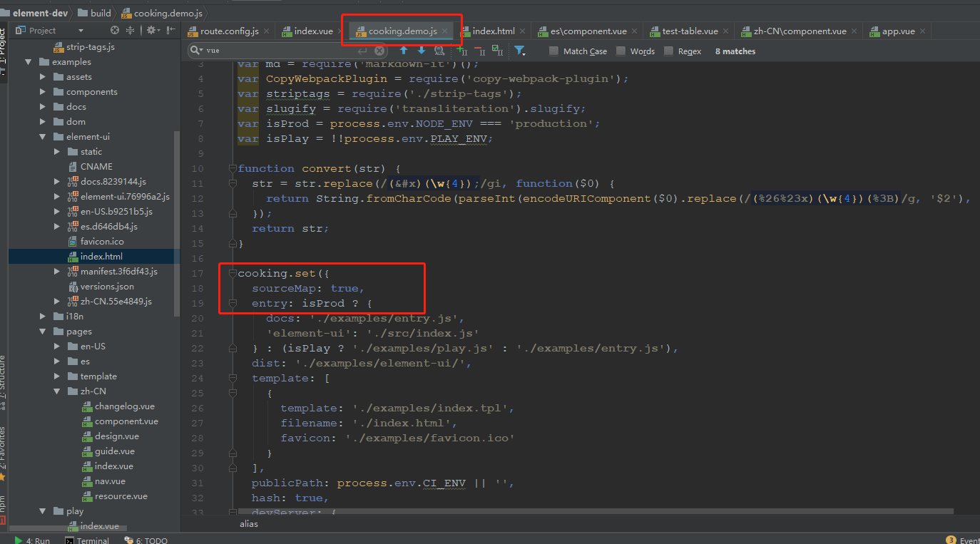Click the horizontal editor scrollbar
The width and height of the screenshot is (980, 544).
pos(571,510)
